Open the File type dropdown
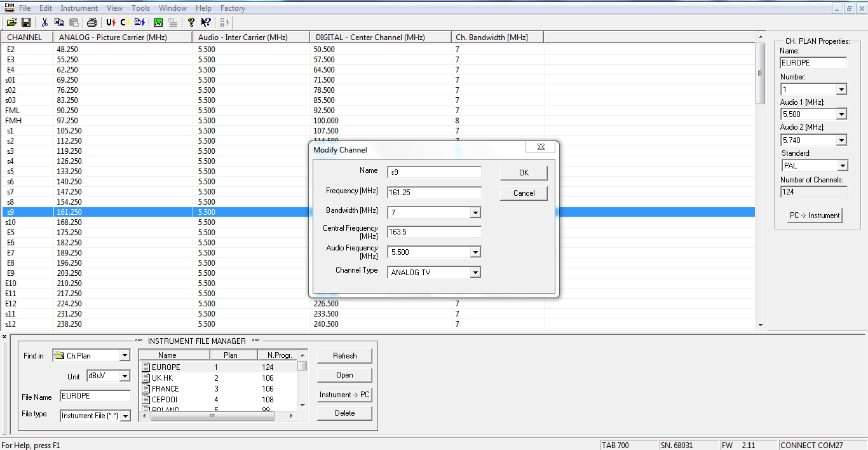The height and width of the screenshot is (450, 868). click(x=125, y=416)
